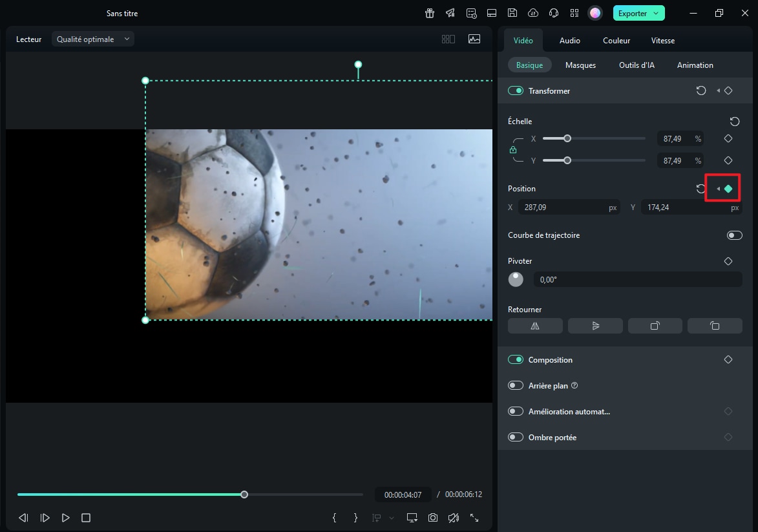Open the apps grid icon
Screen dimensions: 758x532
click(x=574, y=13)
